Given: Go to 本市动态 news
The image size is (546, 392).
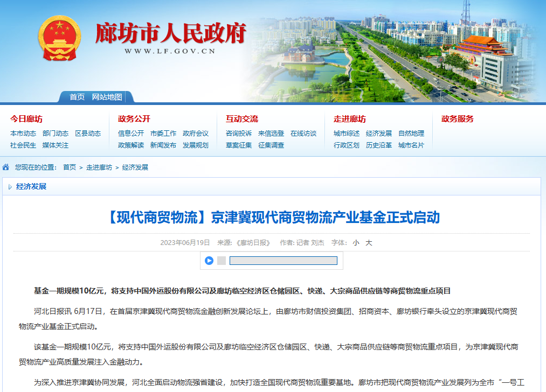Looking at the screenshot, I should 23,134.
